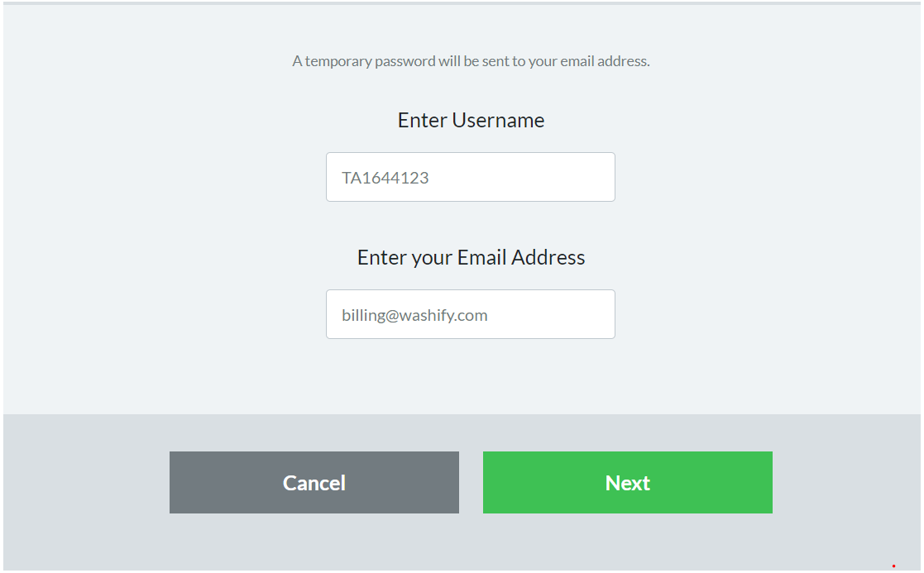Click the "Enter your Email Address" label
The image size is (924, 573).
[x=471, y=257]
